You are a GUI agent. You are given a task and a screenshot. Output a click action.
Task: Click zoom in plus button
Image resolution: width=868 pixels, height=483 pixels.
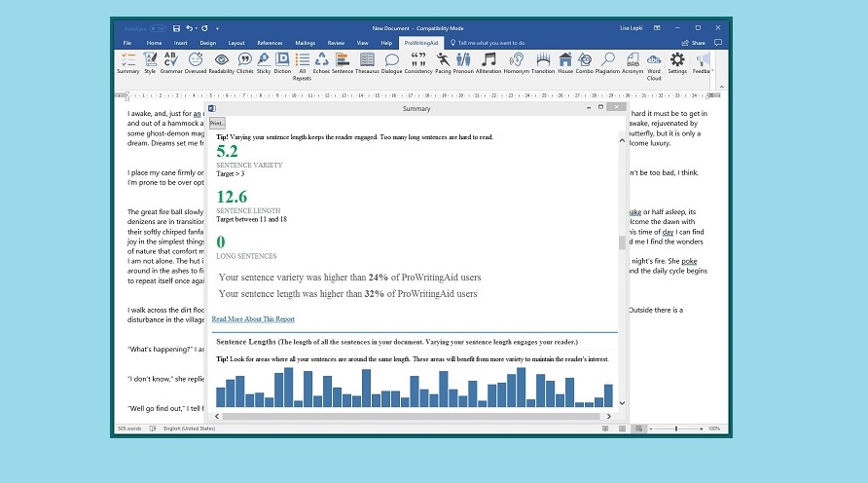[x=702, y=428]
